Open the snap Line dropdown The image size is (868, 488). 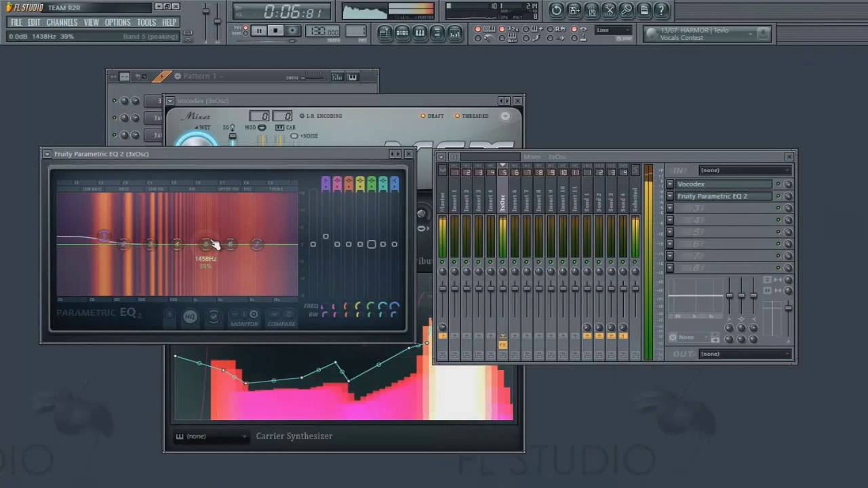point(613,30)
